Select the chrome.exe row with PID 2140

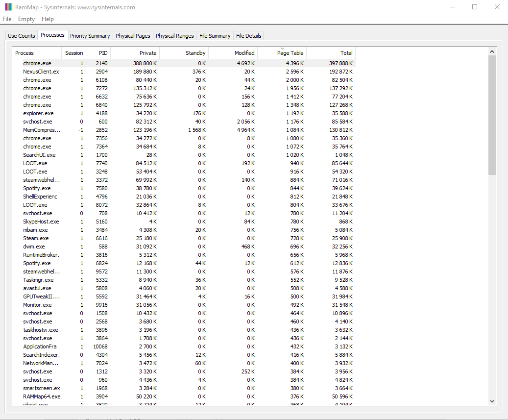coord(184,63)
